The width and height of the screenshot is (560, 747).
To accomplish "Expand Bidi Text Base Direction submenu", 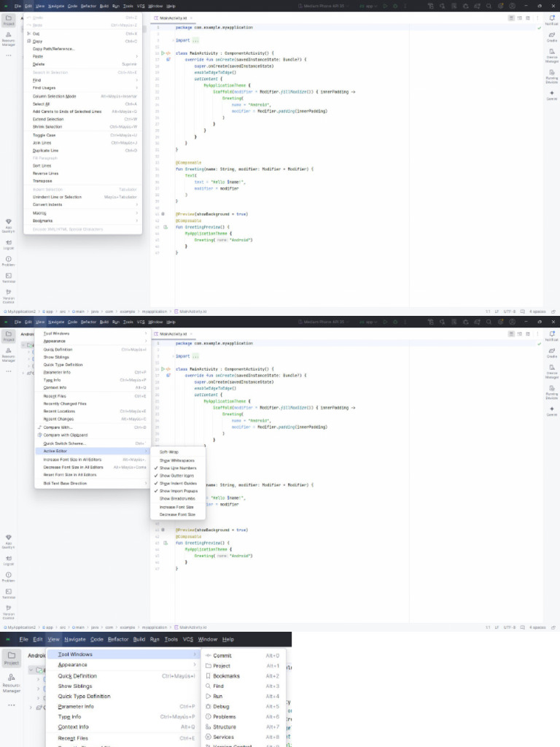I will pyautogui.click(x=65, y=483).
